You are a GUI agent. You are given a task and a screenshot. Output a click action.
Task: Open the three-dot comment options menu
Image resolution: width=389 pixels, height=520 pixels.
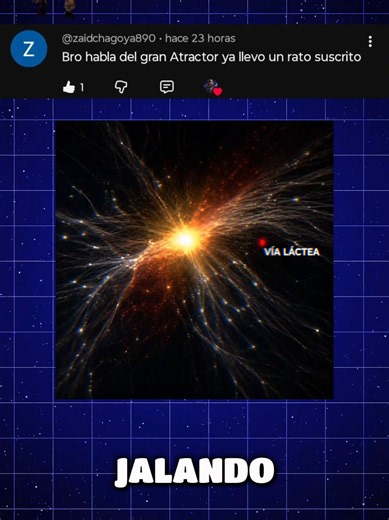click(370, 42)
